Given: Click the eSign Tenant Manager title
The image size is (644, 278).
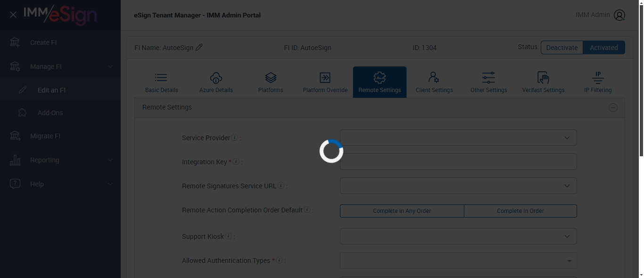Looking at the screenshot, I should (x=197, y=15).
